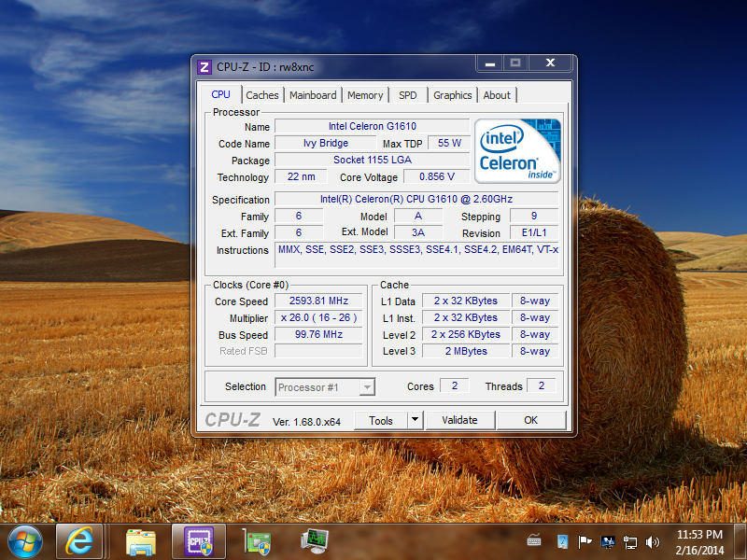This screenshot has height=560, width=747.
Task: Click the touch keyboard tray icon
Action: pos(534,540)
